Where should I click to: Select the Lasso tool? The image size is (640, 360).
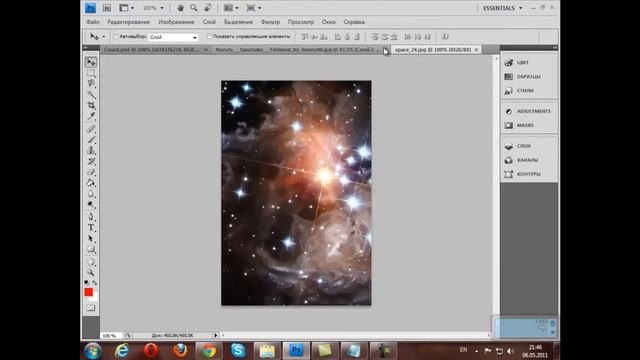pyautogui.click(x=91, y=84)
